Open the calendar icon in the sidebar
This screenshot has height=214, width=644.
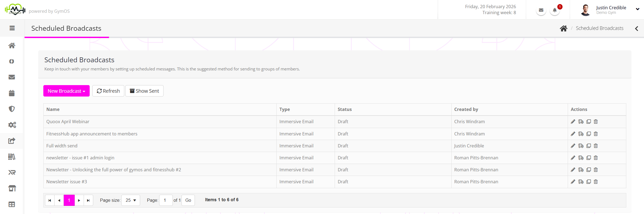(12, 93)
